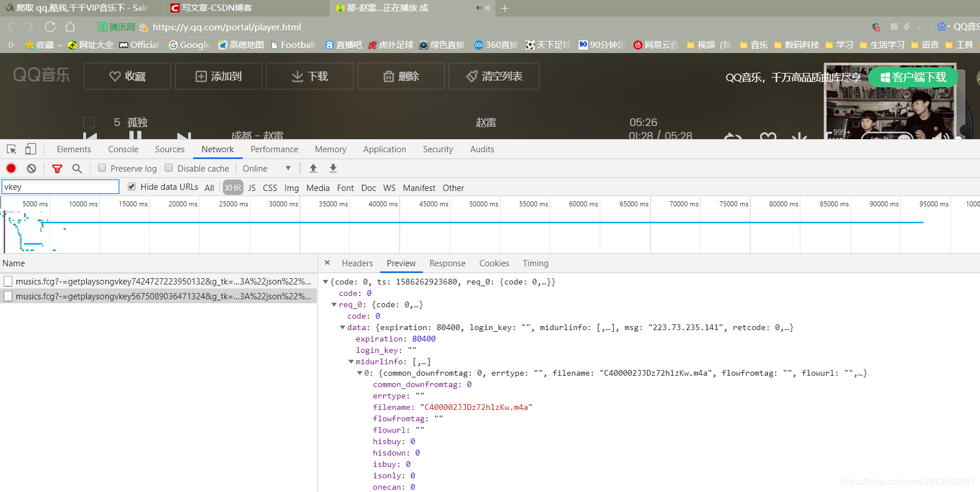The width and height of the screenshot is (980, 492).
Task: Collapse the req_0 node
Action: click(x=334, y=304)
